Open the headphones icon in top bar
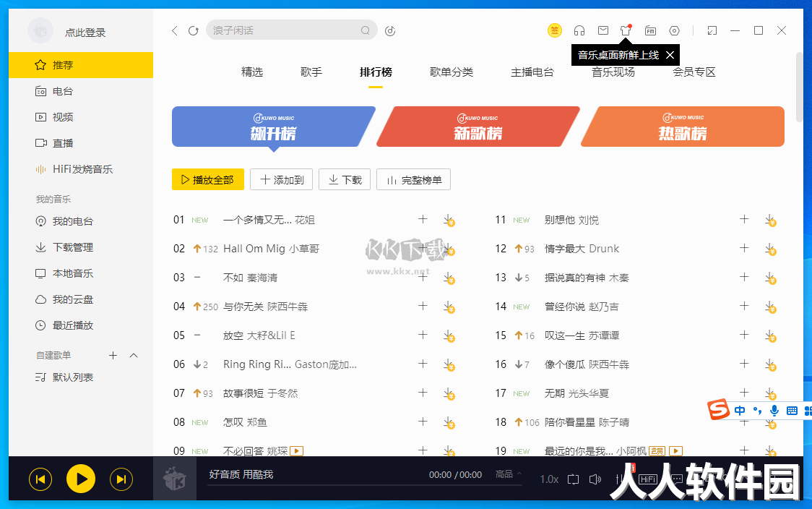 579,30
